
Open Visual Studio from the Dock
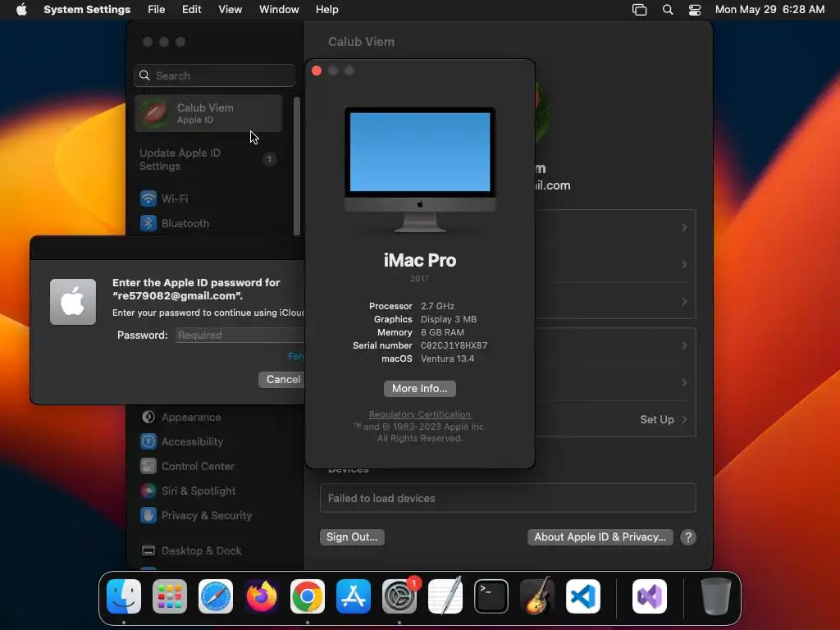pyautogui.click(x=650, y=596)
